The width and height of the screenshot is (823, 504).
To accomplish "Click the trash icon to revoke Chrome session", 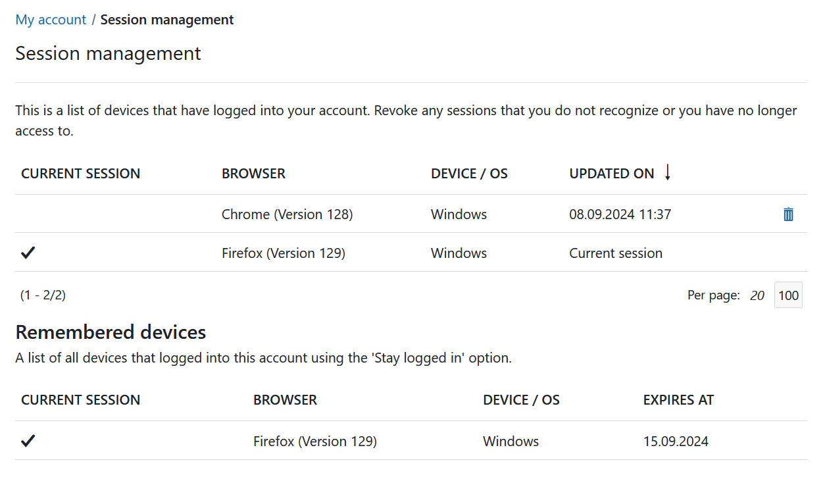I will tap(788, 214).
